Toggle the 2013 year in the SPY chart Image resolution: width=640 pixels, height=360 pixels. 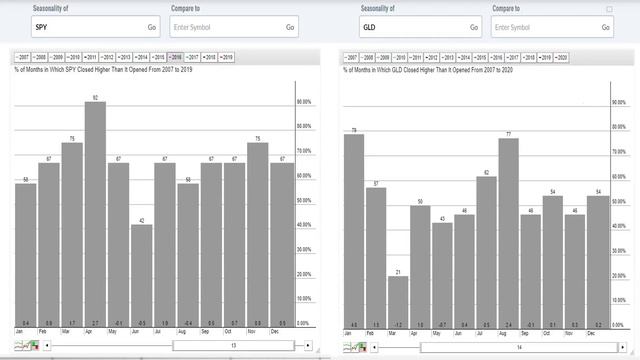124,58
